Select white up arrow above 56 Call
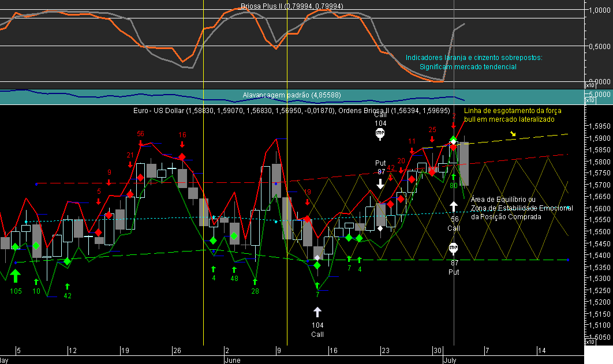Viewport: 613px width, 364px height. [x=454, y=207]
